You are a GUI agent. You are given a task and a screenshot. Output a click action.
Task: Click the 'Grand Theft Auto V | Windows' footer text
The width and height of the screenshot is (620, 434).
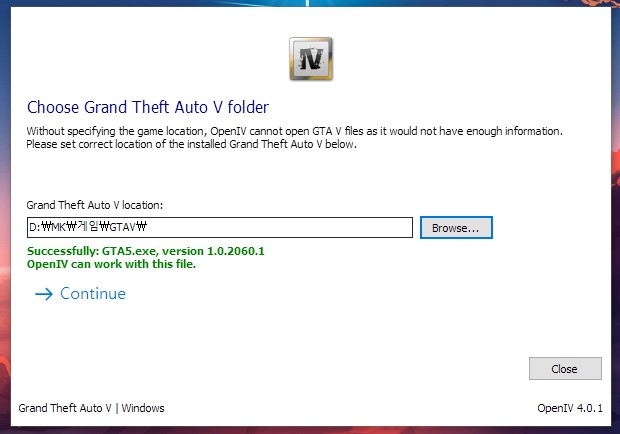click(x=91, y=408)
